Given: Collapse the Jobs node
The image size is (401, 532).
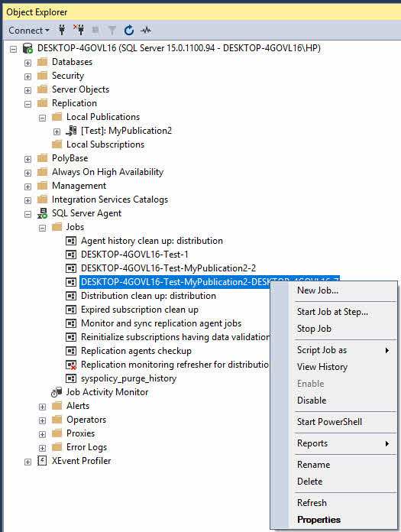Looking at the screenshot, I should click(x=42, y=228).
